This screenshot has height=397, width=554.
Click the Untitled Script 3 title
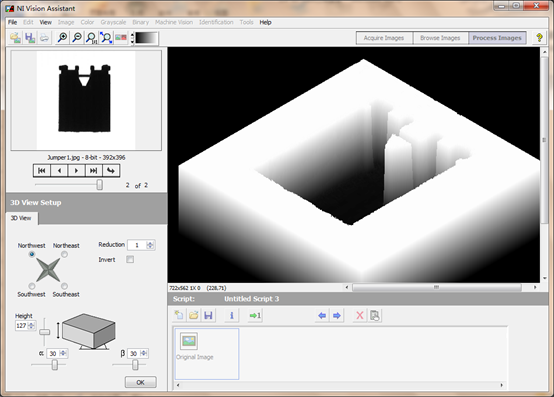click(252, 299)
